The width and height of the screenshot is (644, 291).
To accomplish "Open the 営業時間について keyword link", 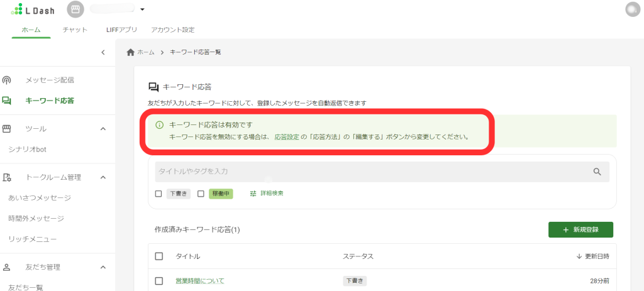I will coord(199,280).
